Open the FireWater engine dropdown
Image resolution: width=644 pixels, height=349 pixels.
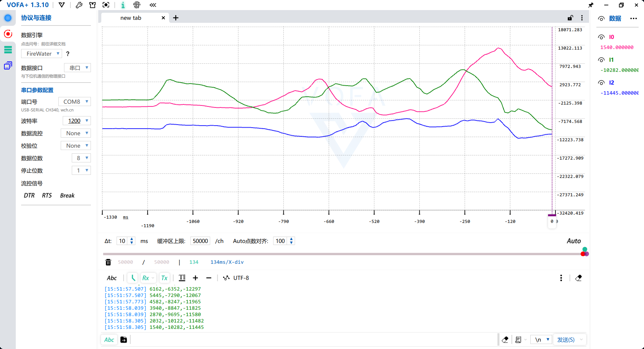click(42, 54)
